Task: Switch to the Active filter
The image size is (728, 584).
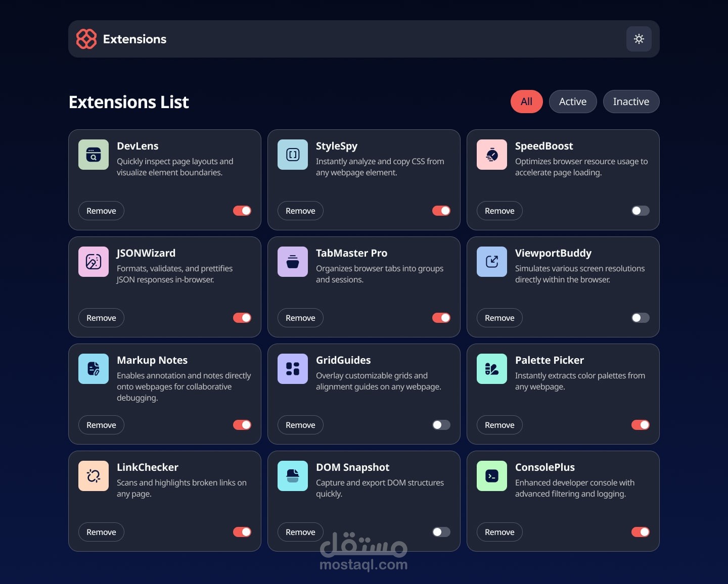Action: click(x=572, y=102)
